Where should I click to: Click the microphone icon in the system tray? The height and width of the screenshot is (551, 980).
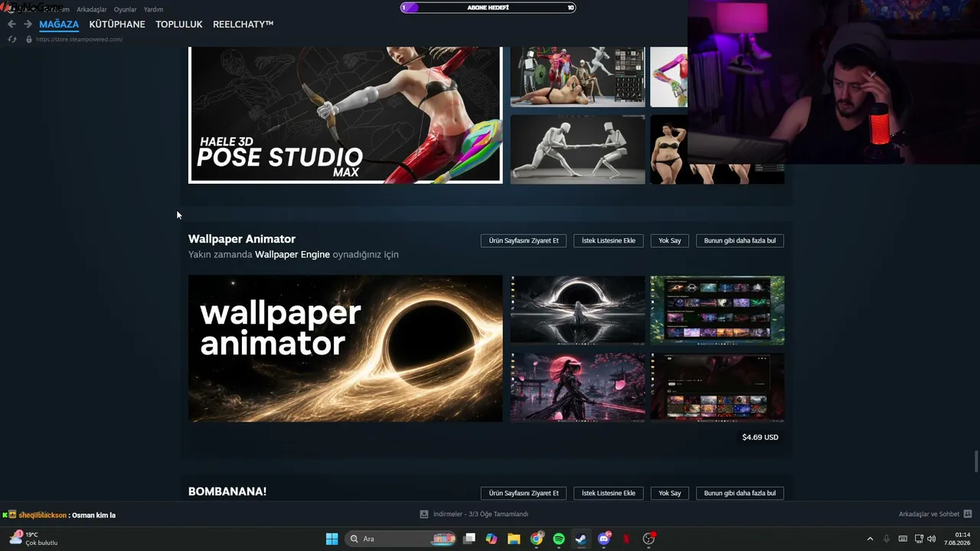[887, 539]
